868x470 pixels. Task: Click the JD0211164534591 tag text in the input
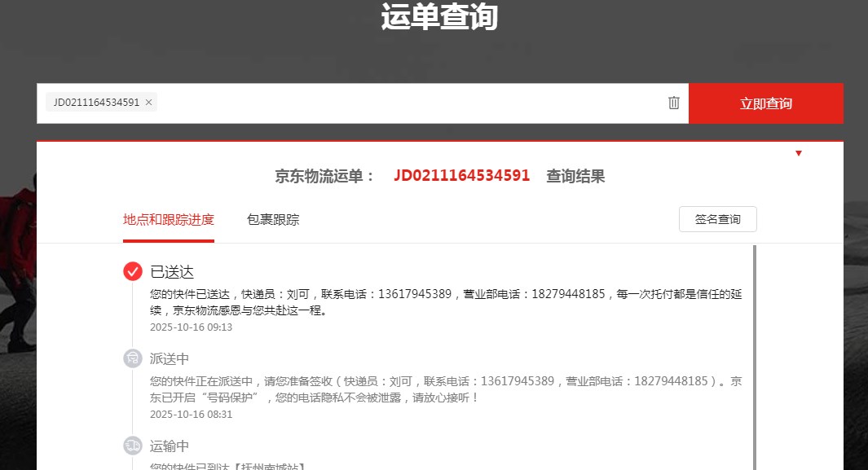coord(96,103)
